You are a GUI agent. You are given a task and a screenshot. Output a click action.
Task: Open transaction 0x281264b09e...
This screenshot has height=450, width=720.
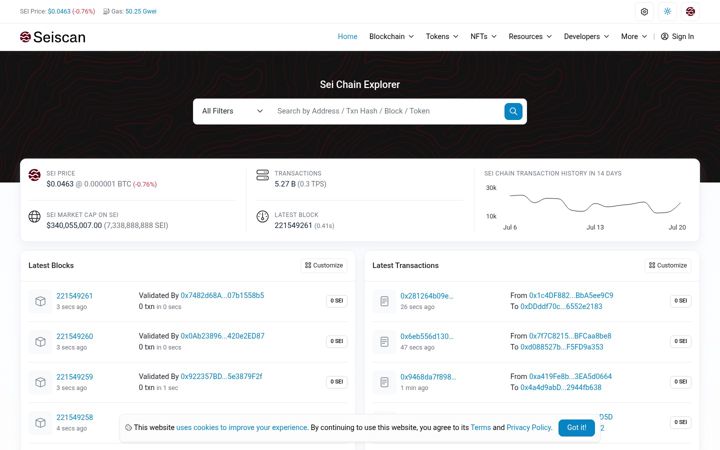tap(427, 296)
